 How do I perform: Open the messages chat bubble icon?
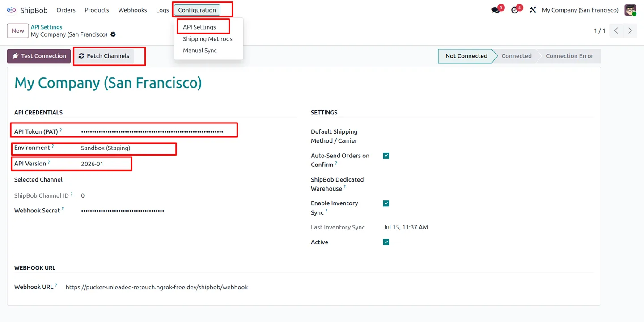(x=496, y=10)
